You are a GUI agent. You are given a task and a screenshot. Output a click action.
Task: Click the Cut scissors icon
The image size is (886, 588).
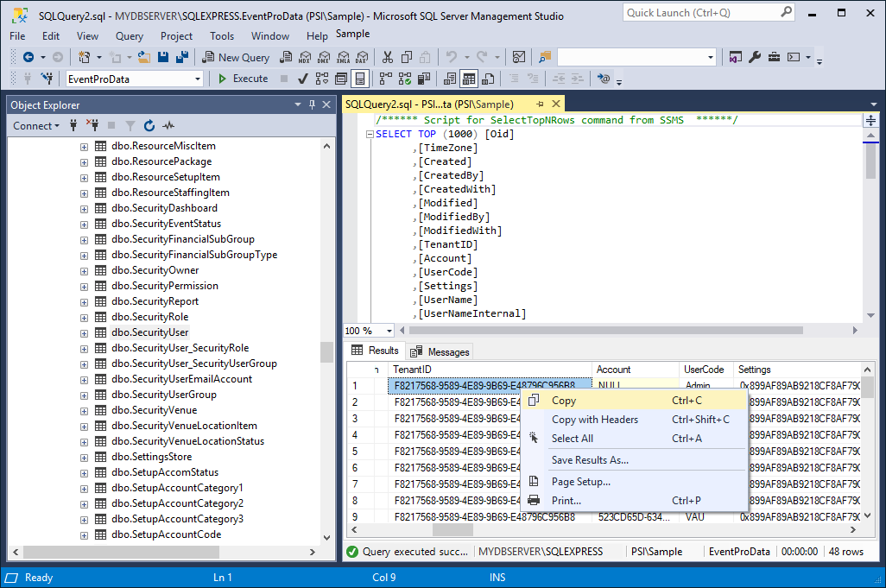[x=387, y=57]
